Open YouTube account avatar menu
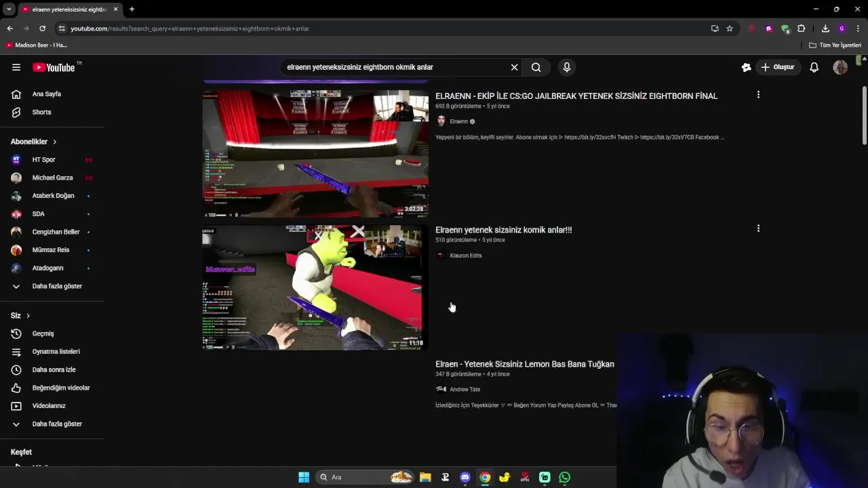 point(840,67)
